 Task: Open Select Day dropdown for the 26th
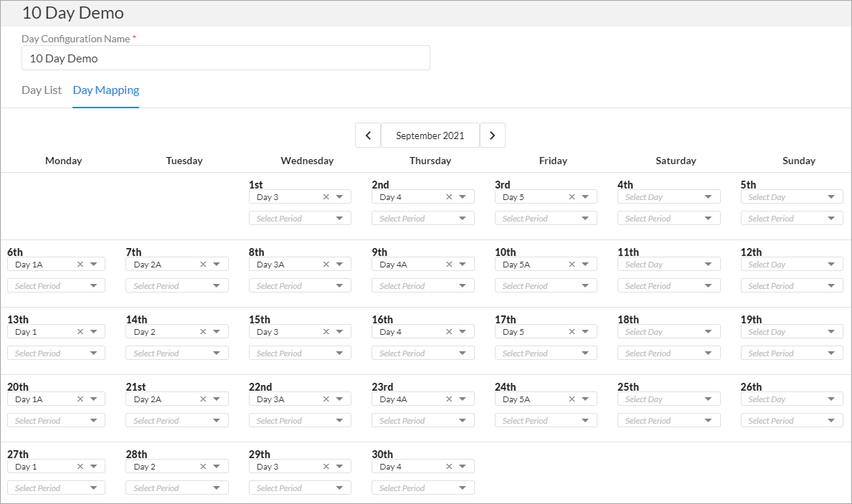pos(792,399)
